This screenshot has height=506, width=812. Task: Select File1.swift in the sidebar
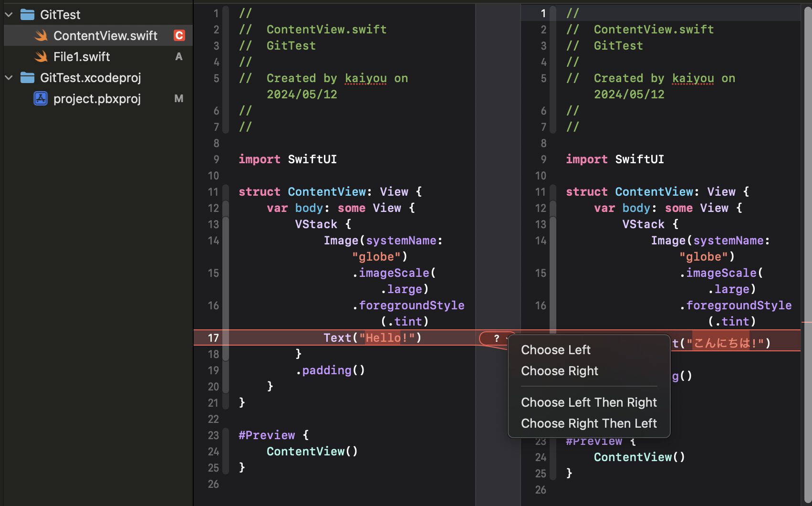(82, 56)
